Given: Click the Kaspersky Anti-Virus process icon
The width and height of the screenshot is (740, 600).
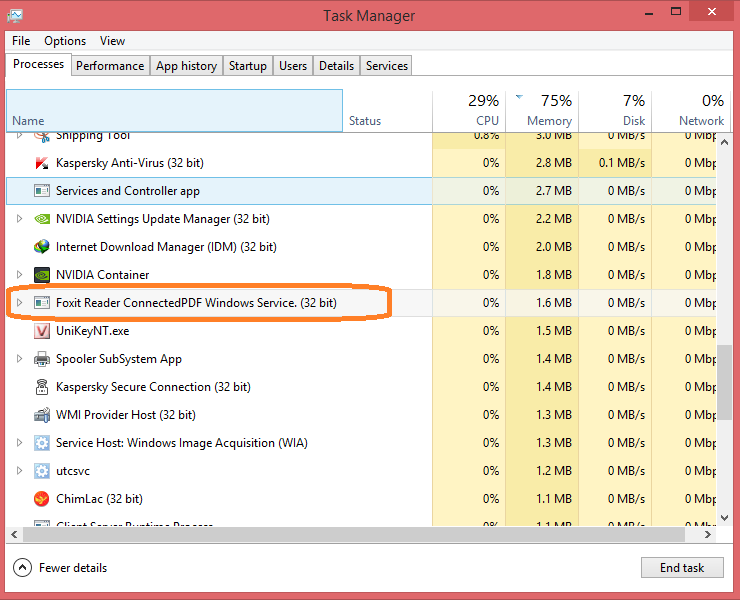Looking at the screenshot, I should coord(42,163).
